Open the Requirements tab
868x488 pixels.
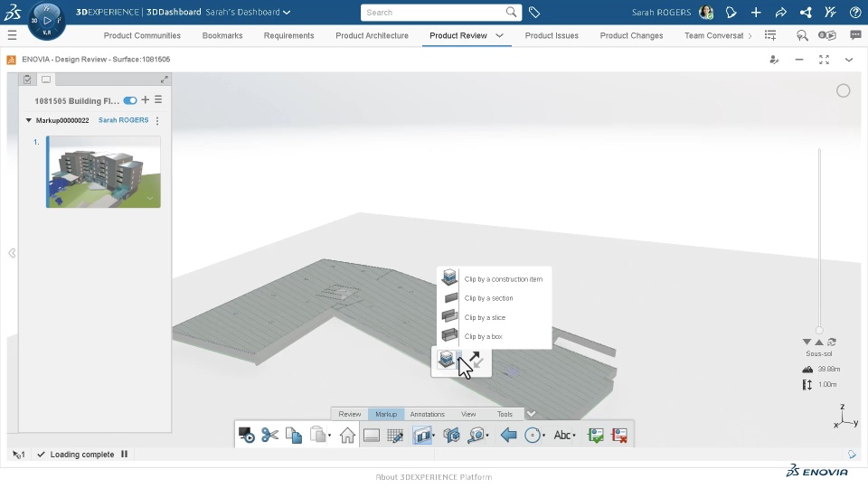click(288, 35)
